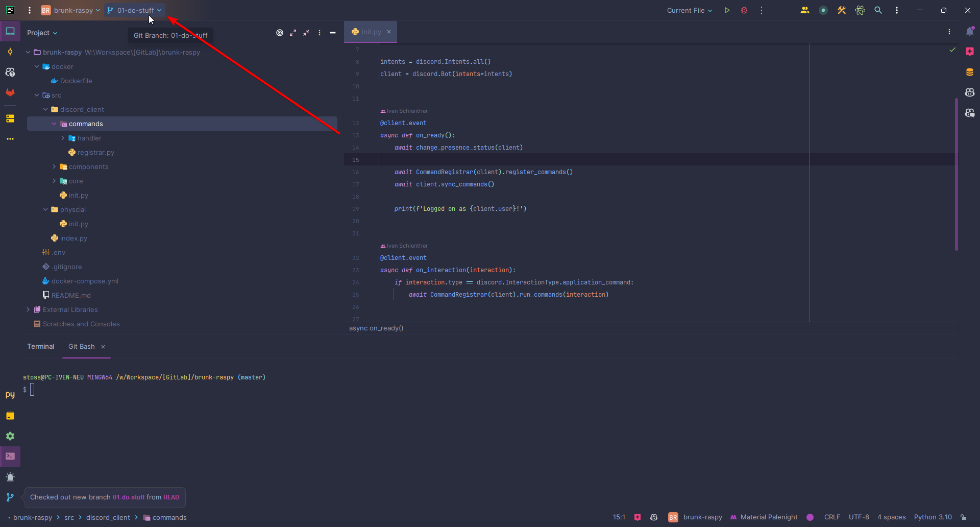Open Search Everywhere magnifier icon
The image size is (980, 527).
click(x=878, y=10)
